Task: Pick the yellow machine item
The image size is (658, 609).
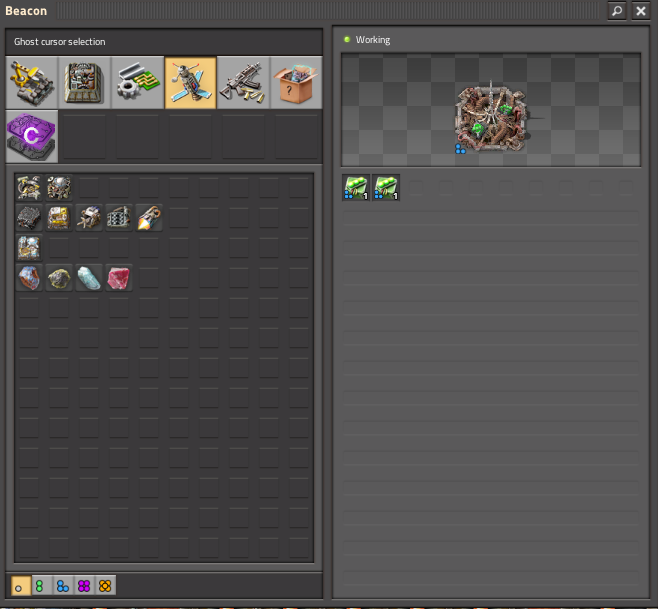Action: pyautogui.click(x=59, y=218)
